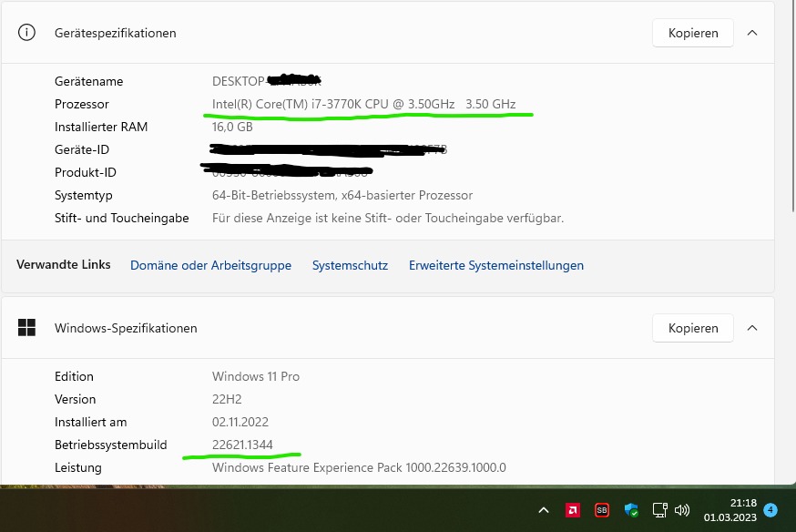This screenshot has height=532, width=796.
Task: Click the Installiert am label
Action: (91, 423)
